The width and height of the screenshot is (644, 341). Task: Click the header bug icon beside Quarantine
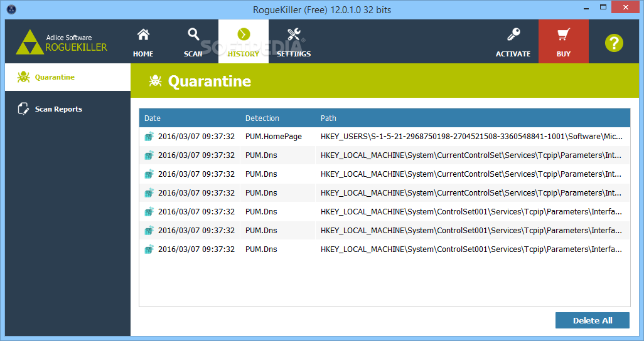[x=155, y=81]
